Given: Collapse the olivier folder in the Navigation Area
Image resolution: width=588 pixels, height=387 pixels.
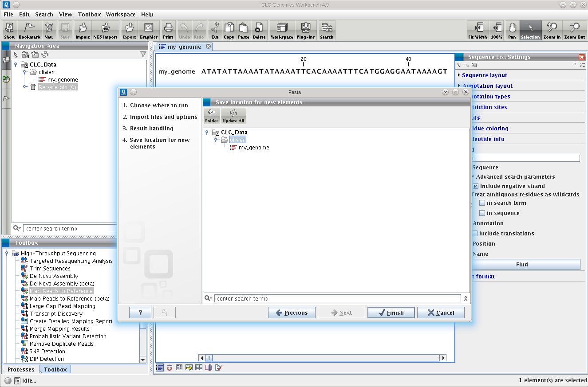Looking at the screenshot, I should (25, 72).
